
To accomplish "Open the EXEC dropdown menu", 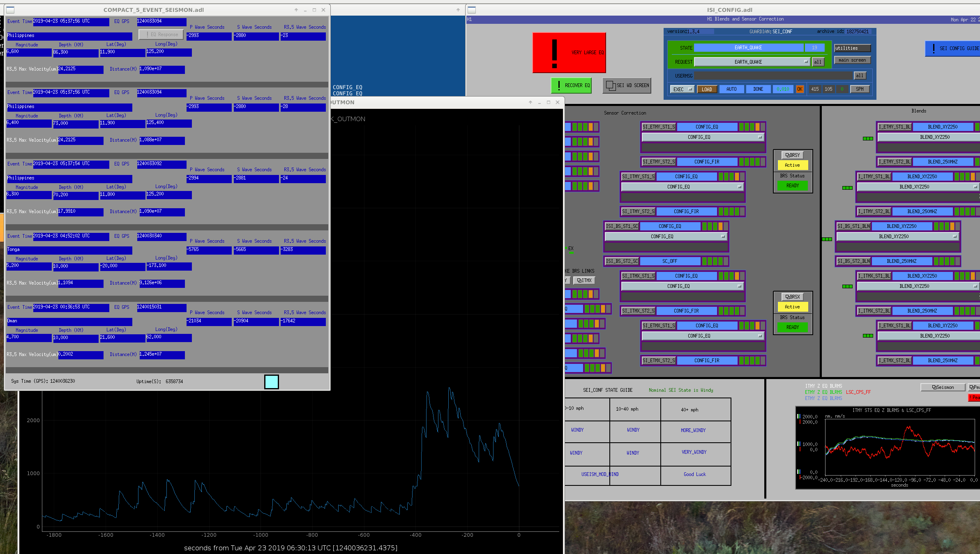I will pos(682,89).
